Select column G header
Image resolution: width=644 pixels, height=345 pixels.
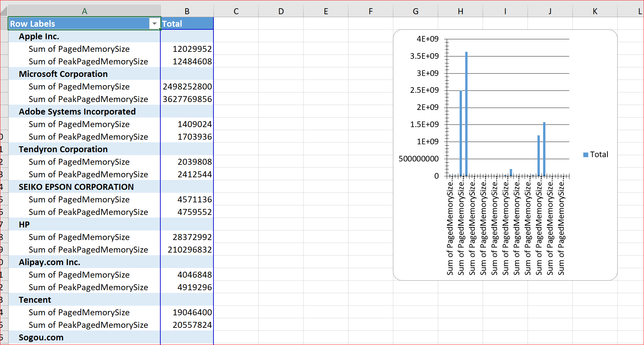point(416,11)
